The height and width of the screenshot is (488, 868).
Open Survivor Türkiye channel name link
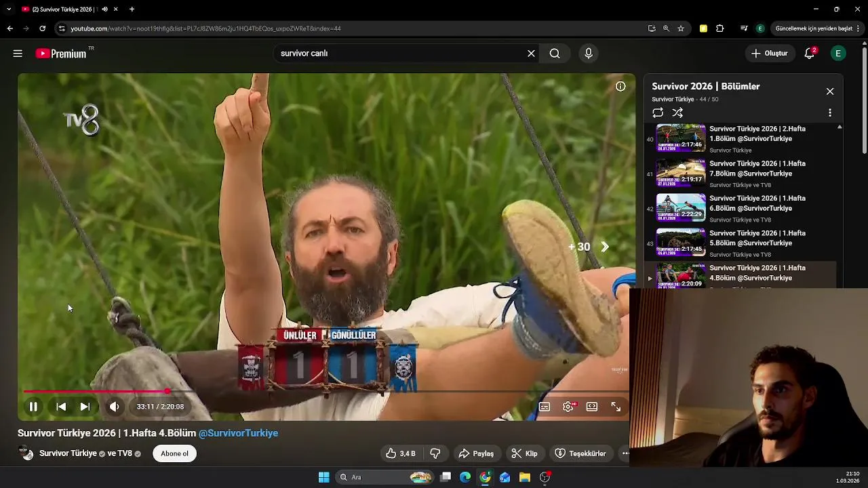(68, 453)
